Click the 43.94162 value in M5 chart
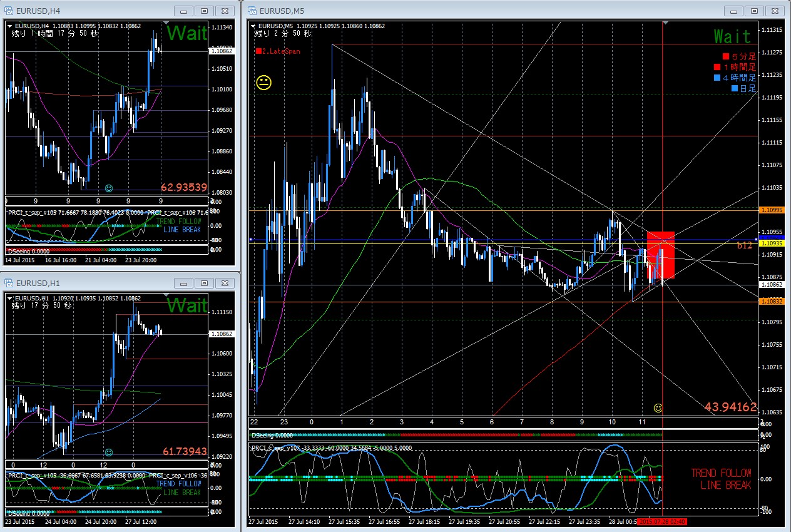Image resolution: width=791 pixels, height=532 pixels. [731, 407]
